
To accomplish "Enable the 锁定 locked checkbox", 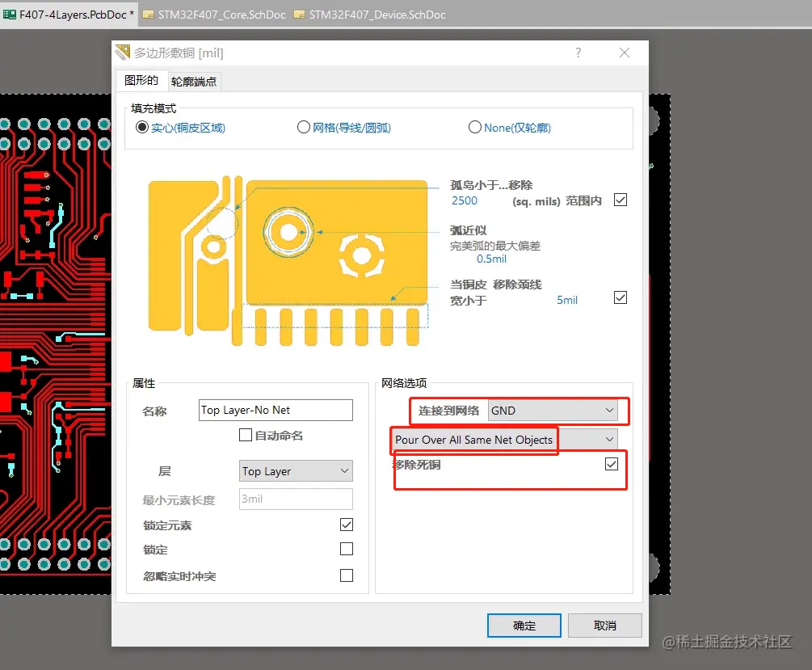I will (347, 549).
